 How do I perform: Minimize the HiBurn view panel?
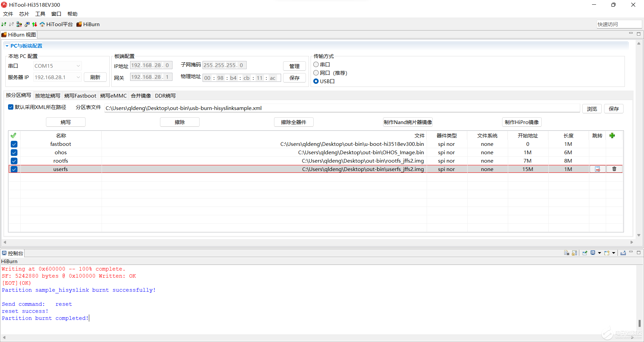[x=631, y=34]
